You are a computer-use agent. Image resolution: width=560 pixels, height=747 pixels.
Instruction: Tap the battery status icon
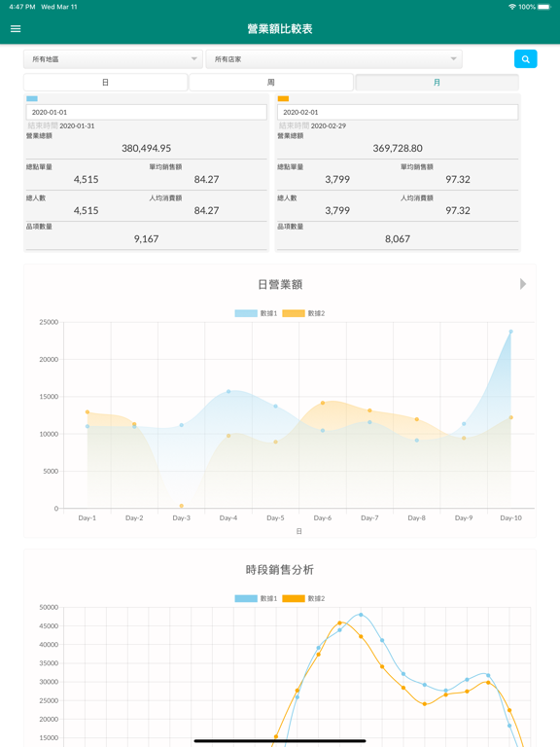point(544,7)
